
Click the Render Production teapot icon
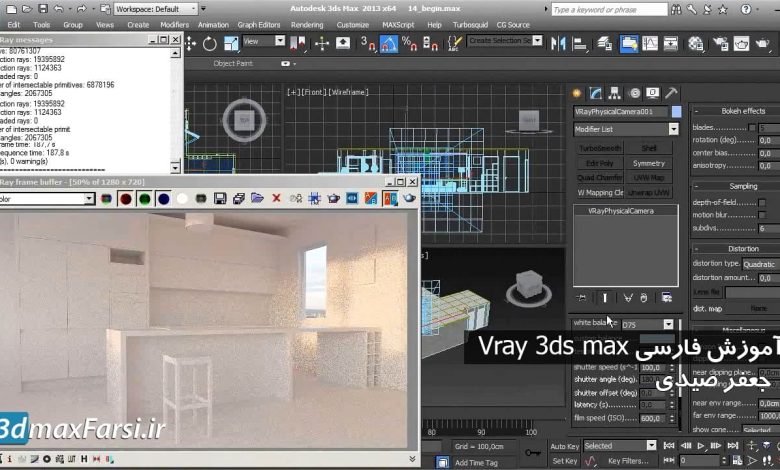click(762, 44)
